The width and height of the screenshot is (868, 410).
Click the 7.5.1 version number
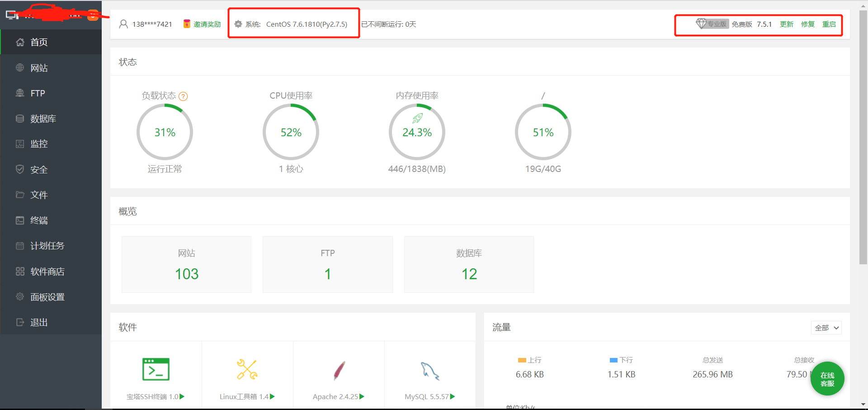click(764, 24)
